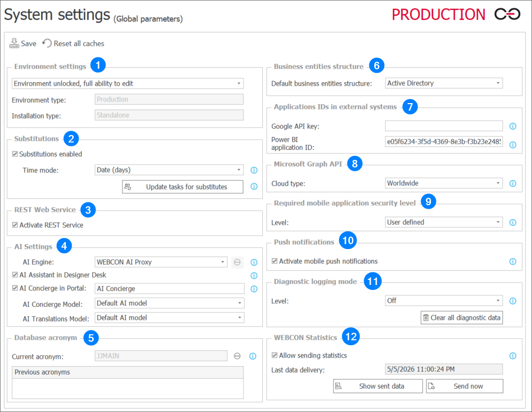Click the PRODUCTION environment label
The height and width of the screenshot is (412, 532).
point(438,14)
